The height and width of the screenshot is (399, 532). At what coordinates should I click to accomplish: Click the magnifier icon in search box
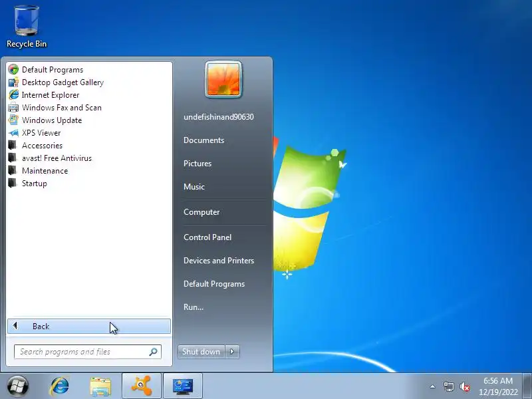[154, 352]
